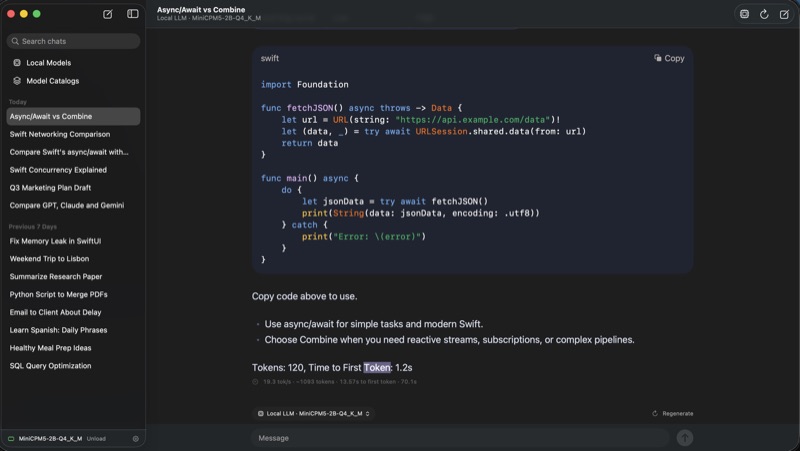The width and height of the screenshot is (800, 451).
Task: Click the loaded model green status icon
Action: click(x=11, y=439)
